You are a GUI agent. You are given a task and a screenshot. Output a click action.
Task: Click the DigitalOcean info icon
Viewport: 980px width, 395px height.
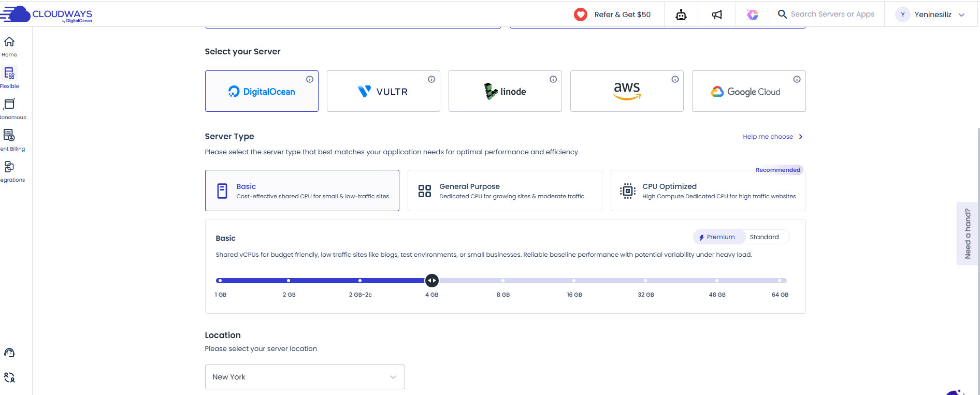(309, 79)
